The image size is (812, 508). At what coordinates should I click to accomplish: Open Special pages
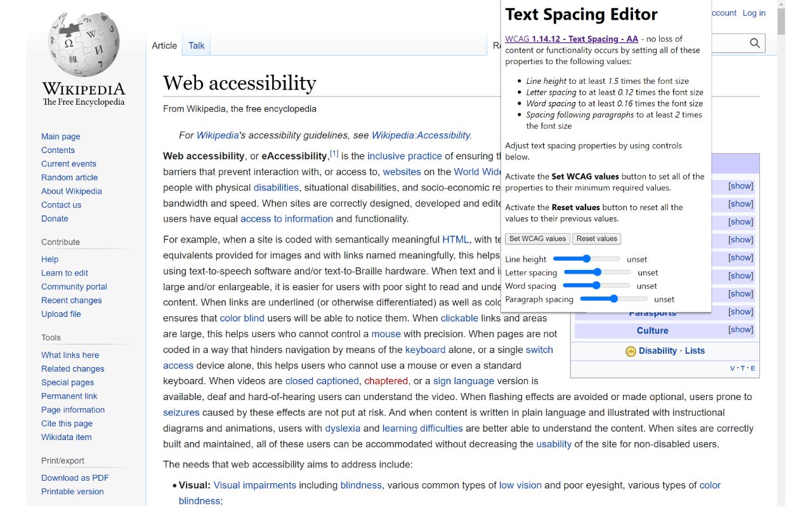(x=67, y=382)
